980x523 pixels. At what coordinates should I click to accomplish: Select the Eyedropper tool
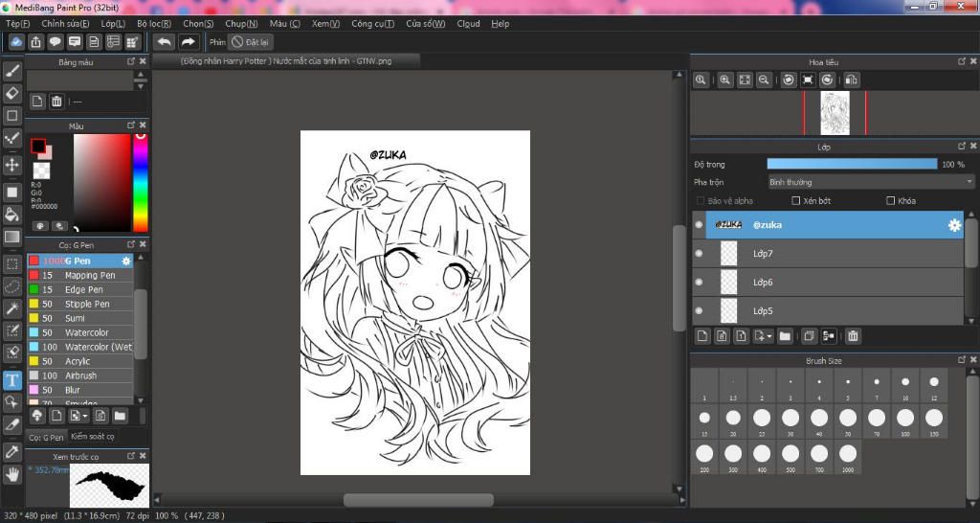click(x=12, y=452)
